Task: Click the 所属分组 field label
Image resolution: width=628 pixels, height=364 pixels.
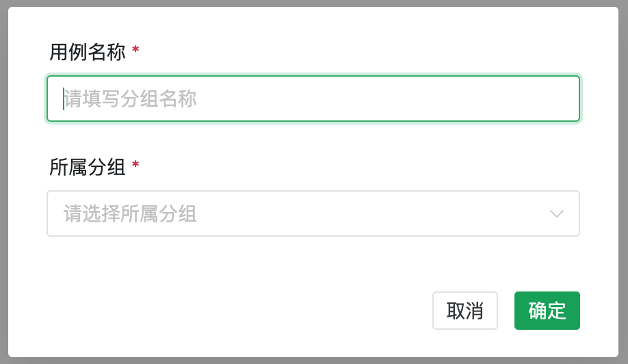Action: 88,167
